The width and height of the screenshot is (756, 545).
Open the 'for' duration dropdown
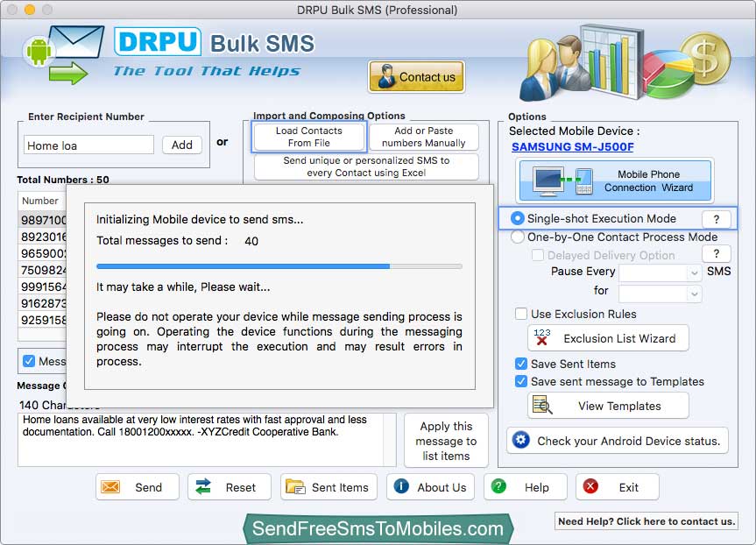(x=660, y=294)
